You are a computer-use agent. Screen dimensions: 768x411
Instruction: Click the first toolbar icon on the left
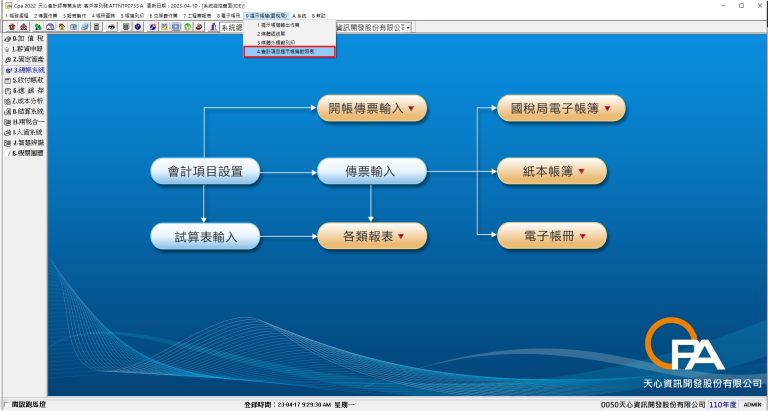tap(10, 27)
